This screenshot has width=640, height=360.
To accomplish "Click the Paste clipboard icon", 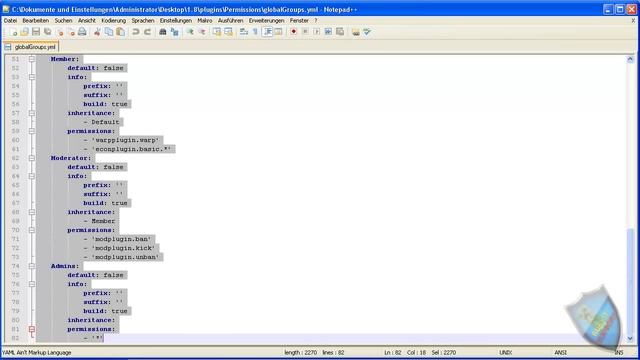I will click(x=120, y=32).
